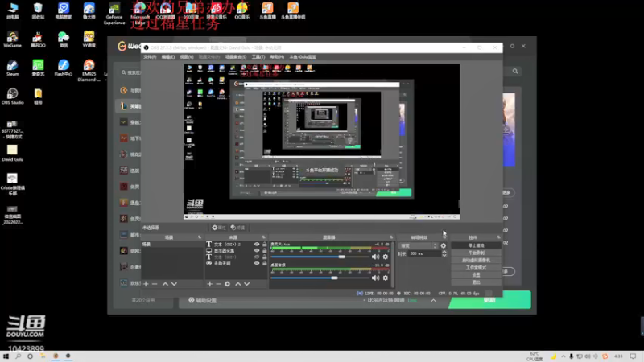Open the 渐变 transition dropdown
This screenshot has height=362, width=644.
418,245
